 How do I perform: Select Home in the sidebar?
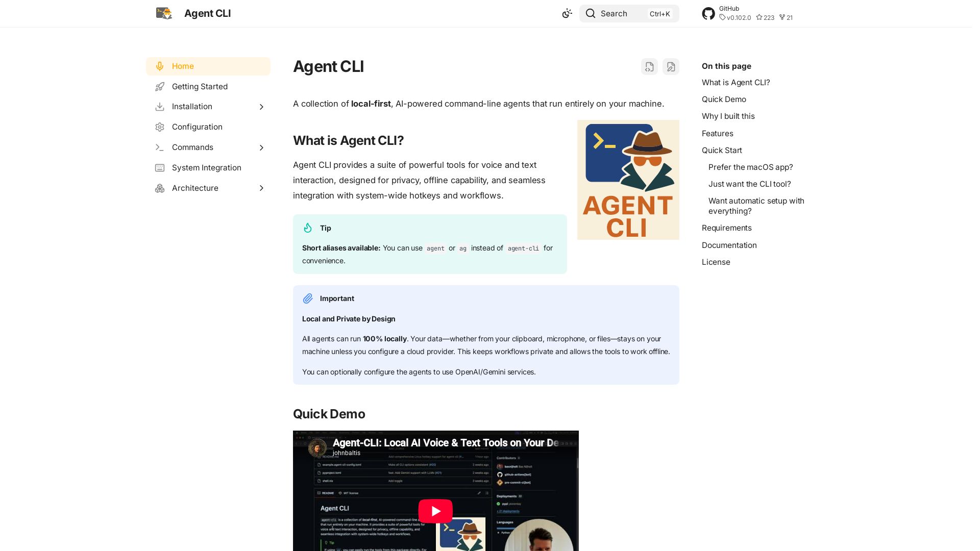[208, 66]
